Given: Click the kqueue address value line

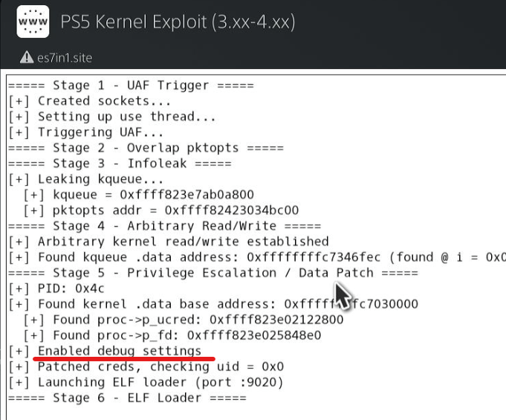Looking at the screenshot, I should (x=138, y=195).
